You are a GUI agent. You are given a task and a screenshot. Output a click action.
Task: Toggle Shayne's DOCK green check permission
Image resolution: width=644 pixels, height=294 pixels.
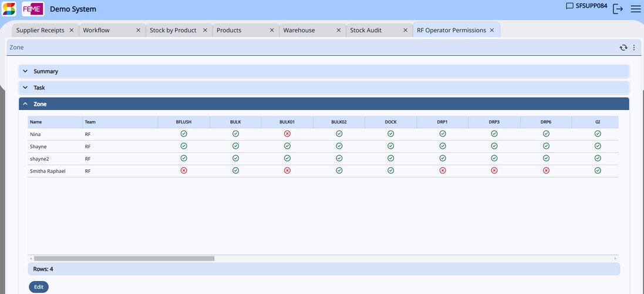[x=390, y=146]
